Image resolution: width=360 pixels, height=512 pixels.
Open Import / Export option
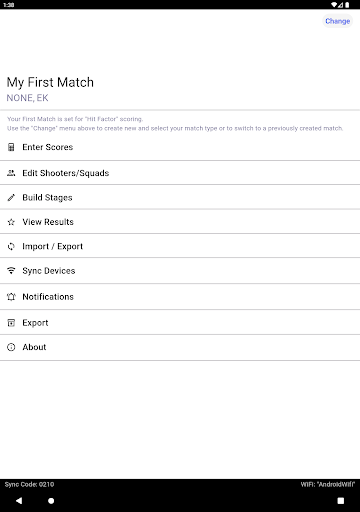click(180, 246)
